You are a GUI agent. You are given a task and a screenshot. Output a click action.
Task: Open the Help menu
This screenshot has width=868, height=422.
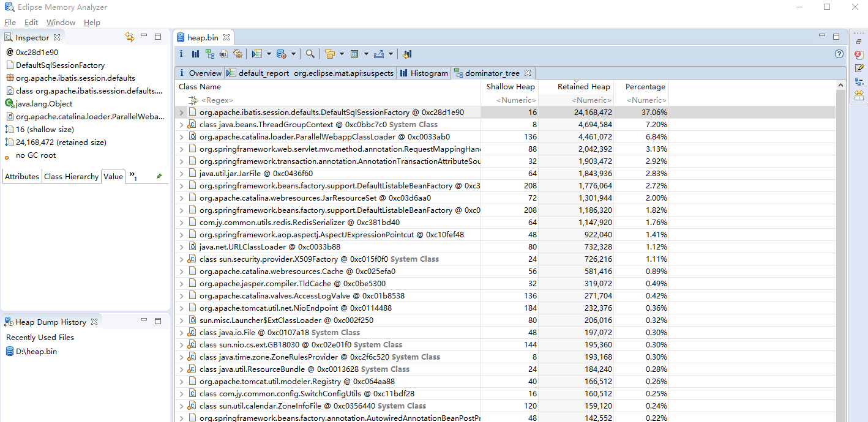click(92, 23)
